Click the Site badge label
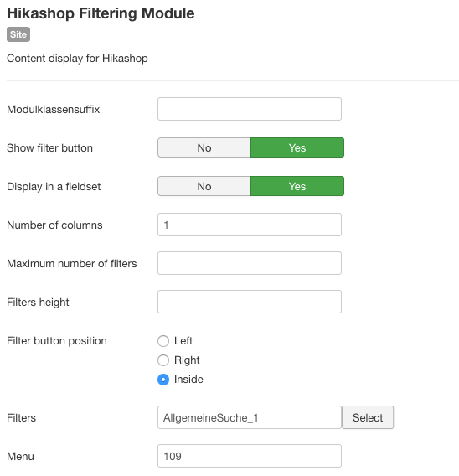Screen dimensions: 459x476 pyautogui.click(x=18, y=34)
